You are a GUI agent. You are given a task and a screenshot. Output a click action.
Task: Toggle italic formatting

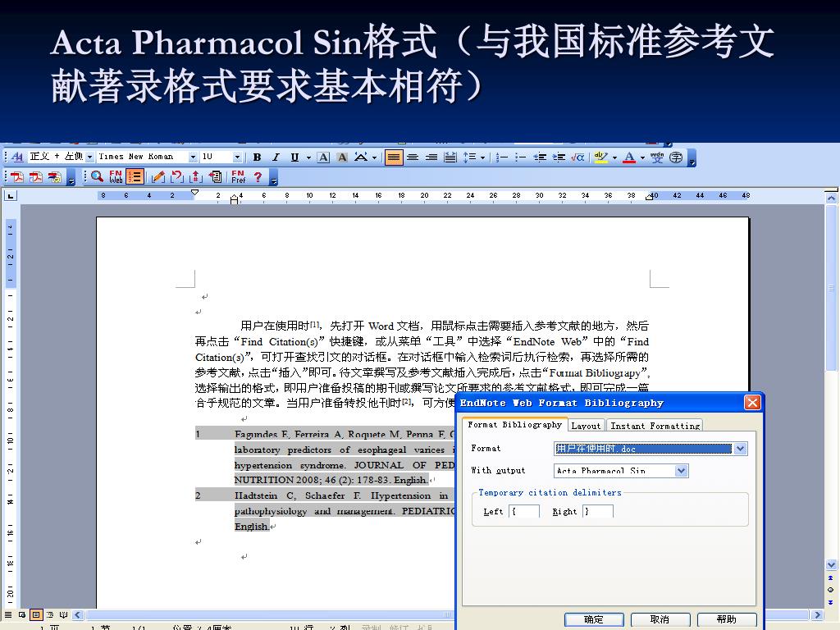point(276,157)
